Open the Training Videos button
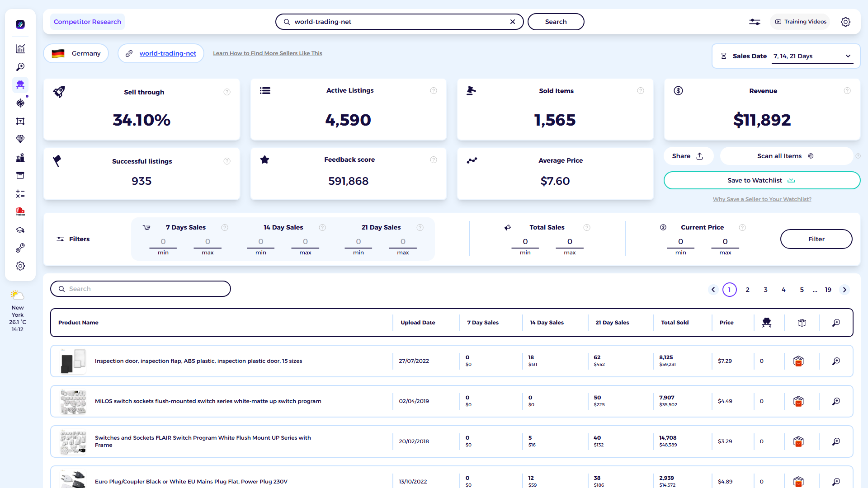Screen dimensions: 868x488 pos(801,22)
